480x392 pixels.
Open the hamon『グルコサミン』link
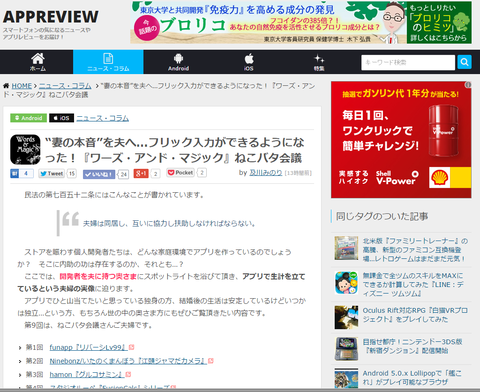click(87, 375)
